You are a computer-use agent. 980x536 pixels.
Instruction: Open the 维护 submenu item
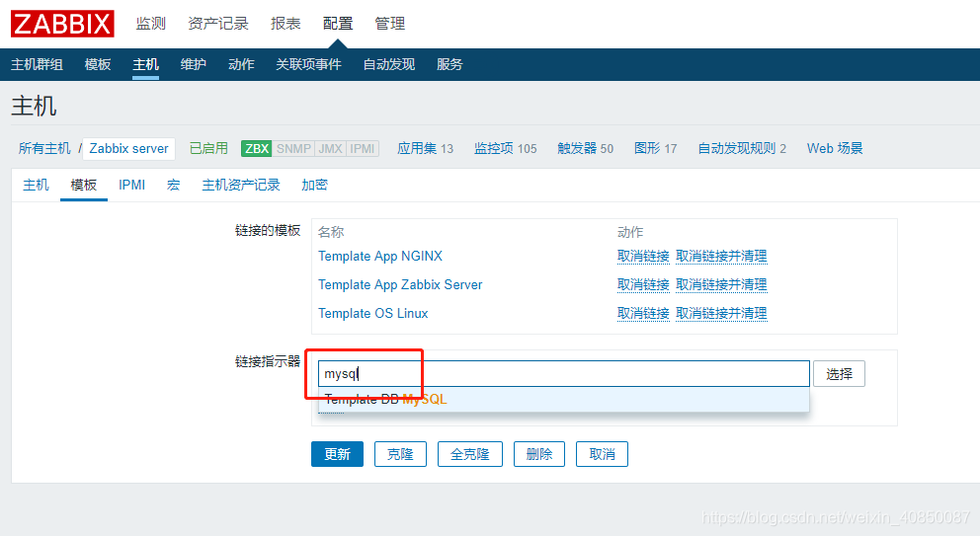pos(193,64)
